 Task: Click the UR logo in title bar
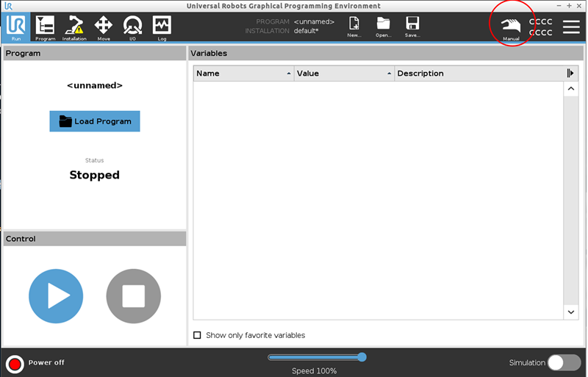click(x=8, y=6)
